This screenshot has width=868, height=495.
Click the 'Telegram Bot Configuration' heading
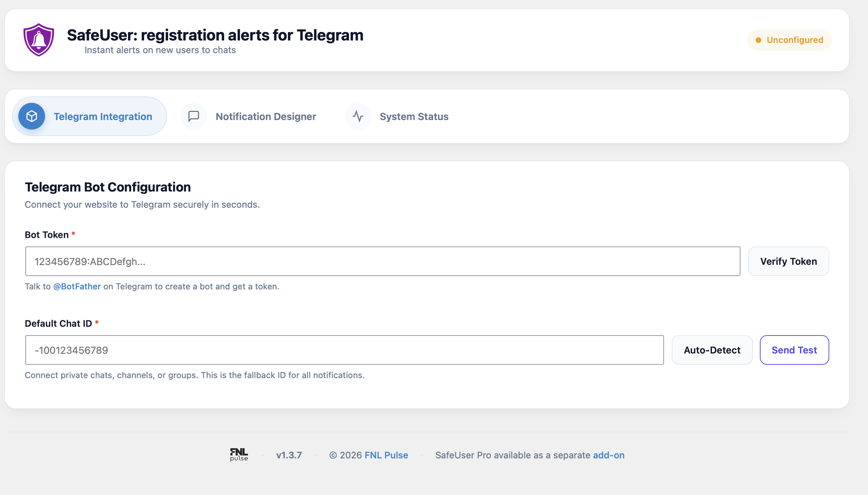[x=108, y=187]
